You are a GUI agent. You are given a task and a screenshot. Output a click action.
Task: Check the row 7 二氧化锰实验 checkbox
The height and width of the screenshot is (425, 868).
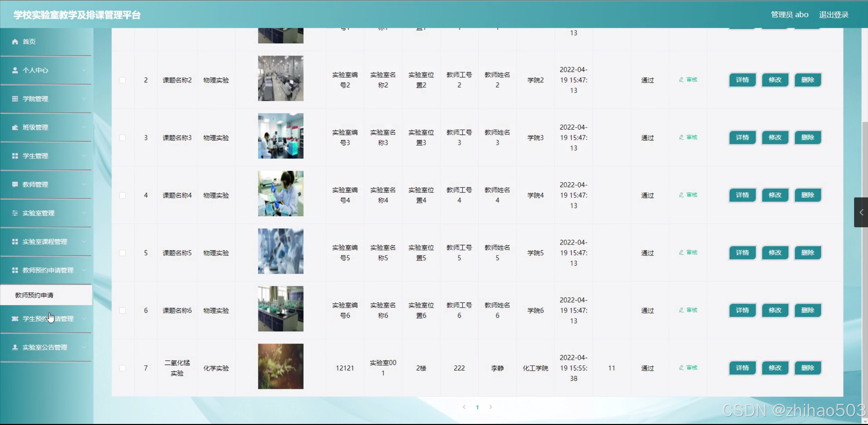tap(122, 368)
